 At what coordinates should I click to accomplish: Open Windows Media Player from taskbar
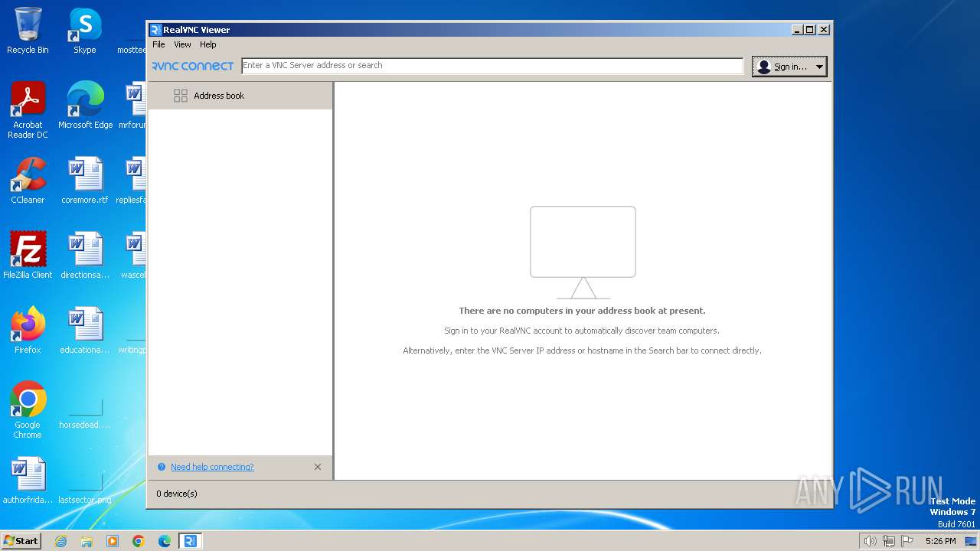coord(113,541)
